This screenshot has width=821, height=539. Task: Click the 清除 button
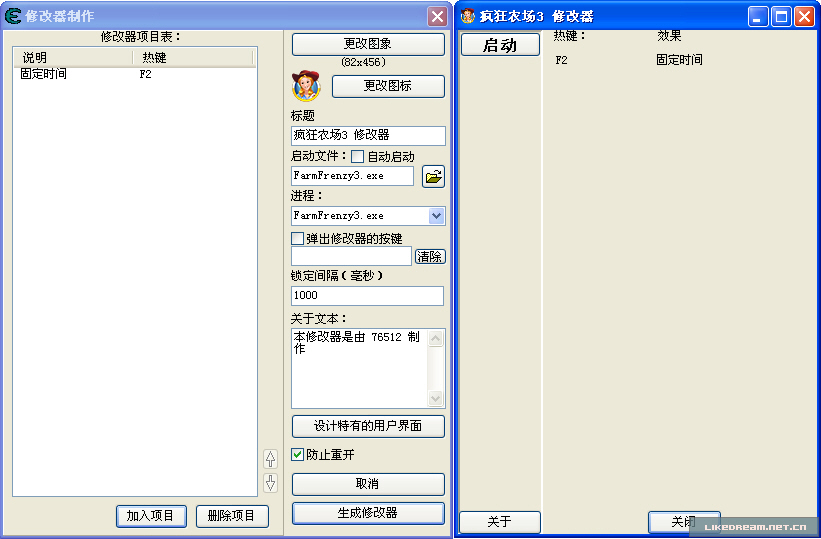point(430,257)
